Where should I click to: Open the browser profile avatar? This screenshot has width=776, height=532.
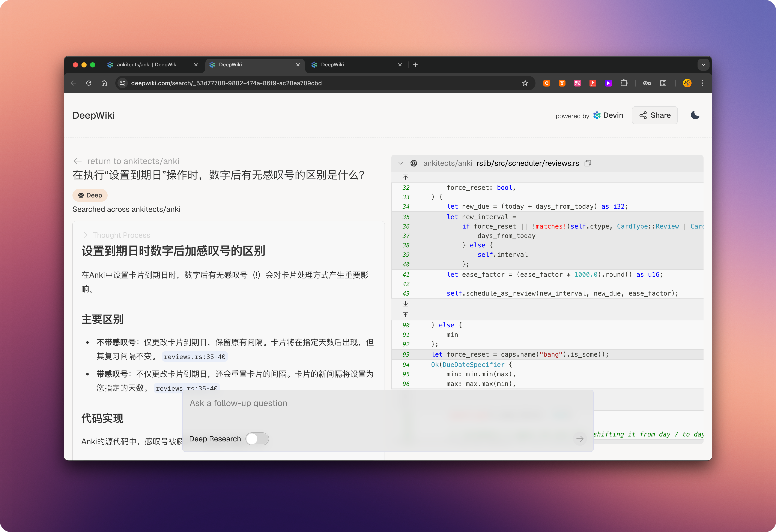[x=687, y=83]
